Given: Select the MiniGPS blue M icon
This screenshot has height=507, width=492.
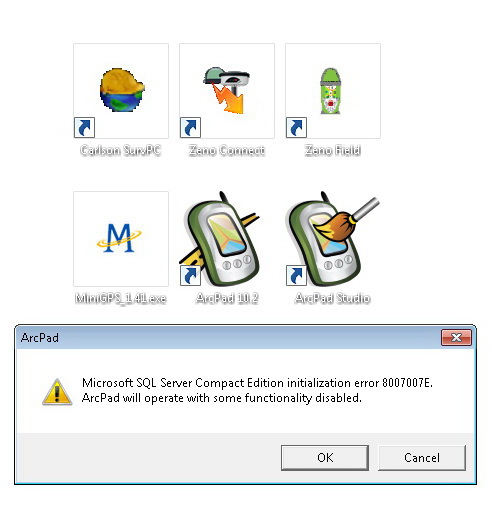Looking at the screenshot, I should pos(119,238).
